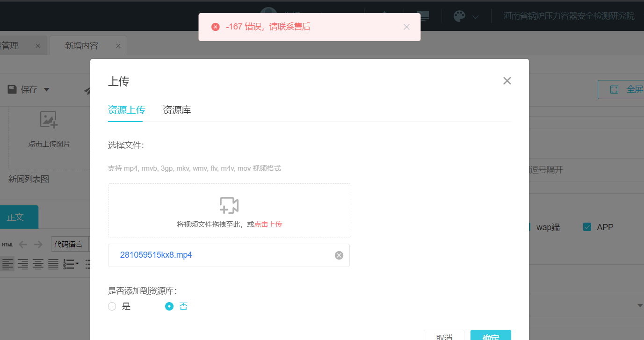
Task: Remove the file 281059515kx8.mp4
Action: [x=339, y=255]
